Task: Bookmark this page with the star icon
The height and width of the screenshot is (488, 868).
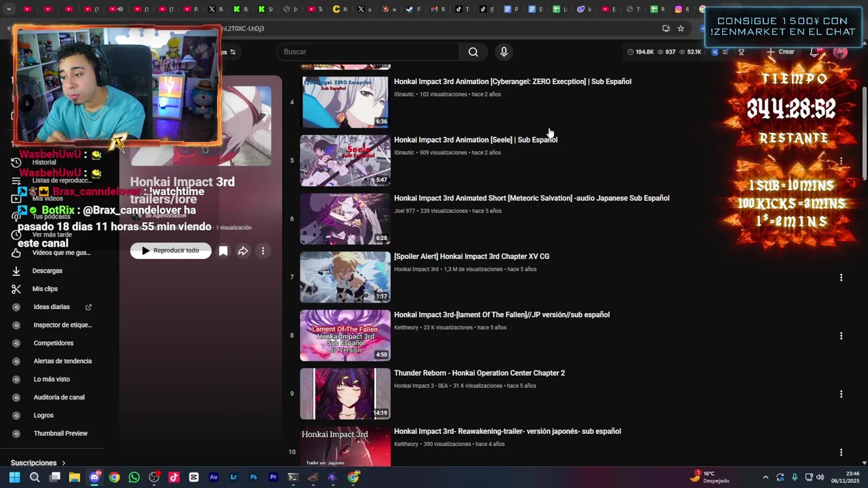Action: click(x=681, y=28)
